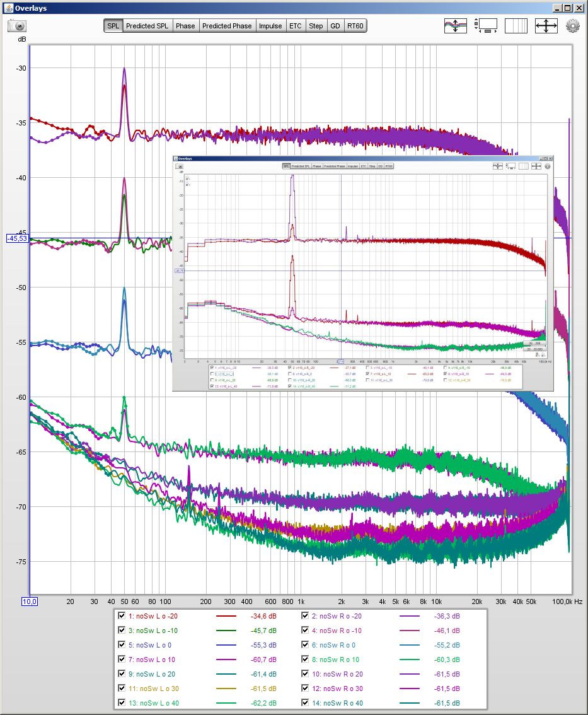The height and width of the screenshot is (715, 588).
Task: Click the olive color line for trace 11
Action: [x=226, y=689]
